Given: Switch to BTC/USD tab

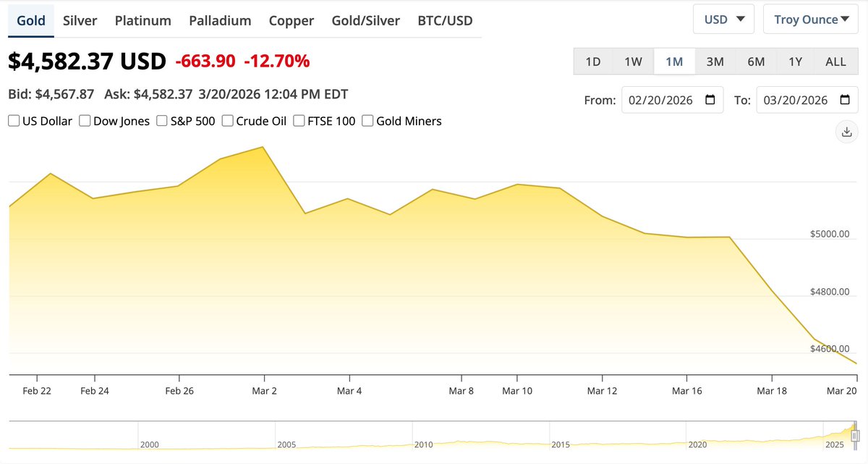Looking at the screenshot, I should click(x=446, y=20).
